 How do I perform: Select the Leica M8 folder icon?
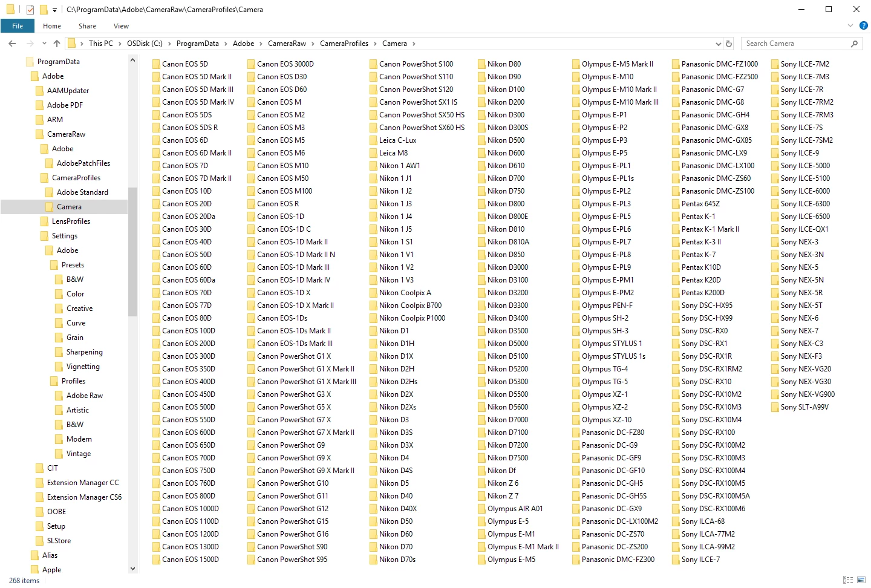coord(373,153)
